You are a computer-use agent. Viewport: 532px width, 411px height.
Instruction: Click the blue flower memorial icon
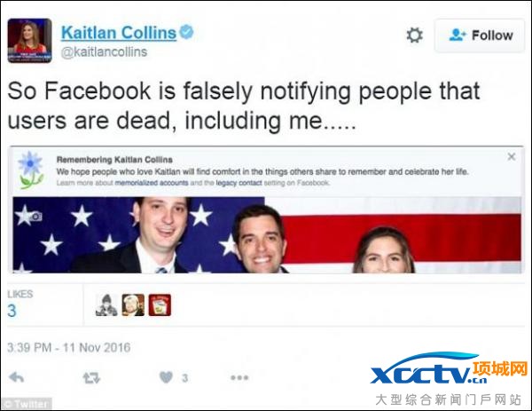tap(31, 170)
